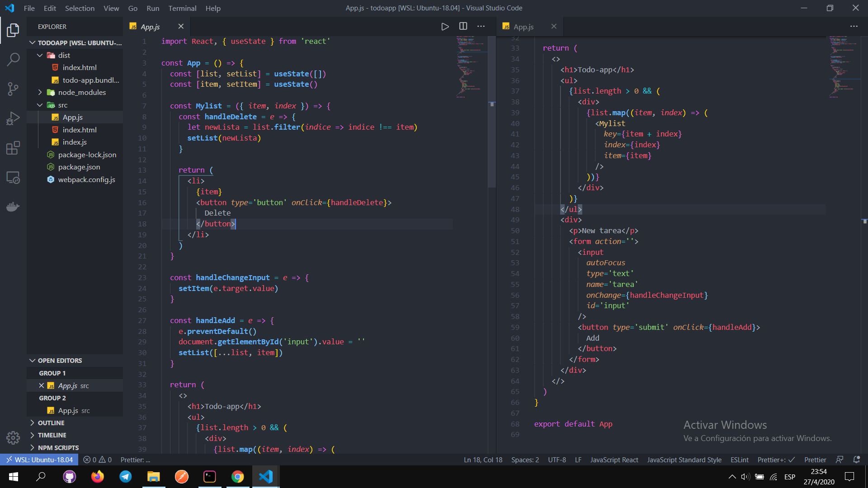Click the WSL: Ubuntu-18.04 remote indicator
The height and width of the screenshot is (488, 868).
point(39,460)
